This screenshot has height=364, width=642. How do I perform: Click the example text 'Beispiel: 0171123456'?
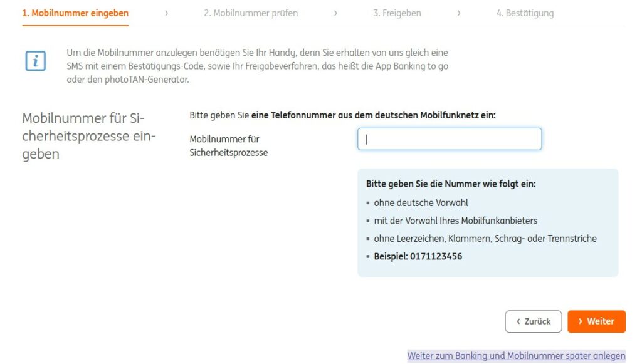tap(418, 256)
